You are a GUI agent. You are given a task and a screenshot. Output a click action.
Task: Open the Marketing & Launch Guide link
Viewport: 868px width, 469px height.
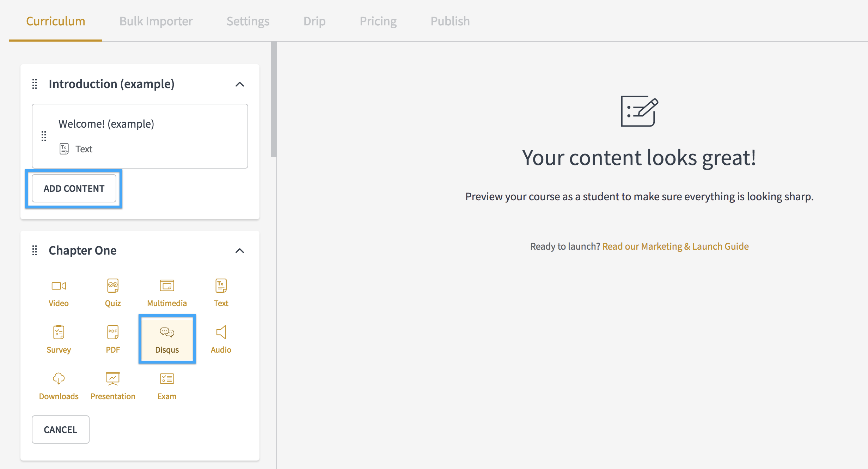click(676, 246)
